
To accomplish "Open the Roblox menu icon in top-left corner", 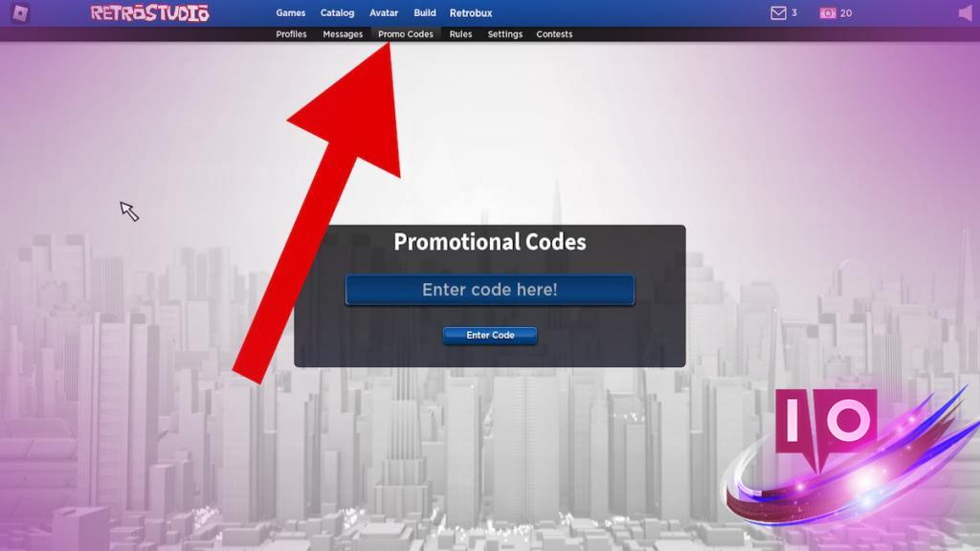I will pyautogui.click(x=20, y=13).
